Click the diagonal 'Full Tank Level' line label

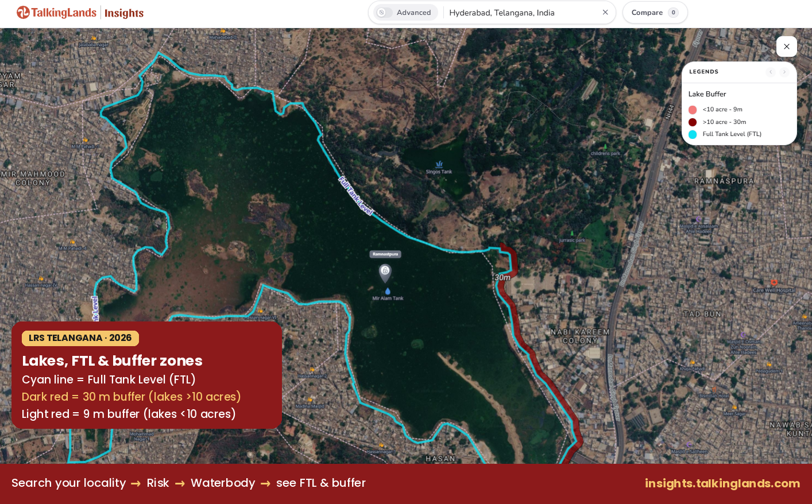pos(356,196)
